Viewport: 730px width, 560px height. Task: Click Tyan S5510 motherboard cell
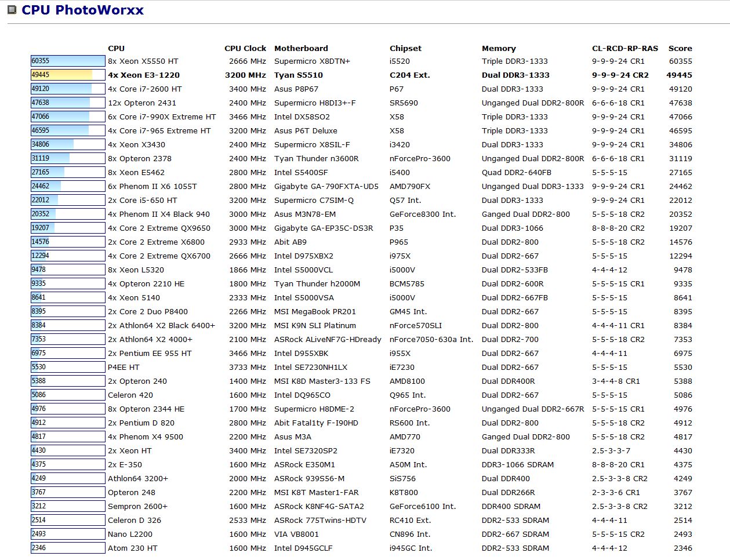299,75
